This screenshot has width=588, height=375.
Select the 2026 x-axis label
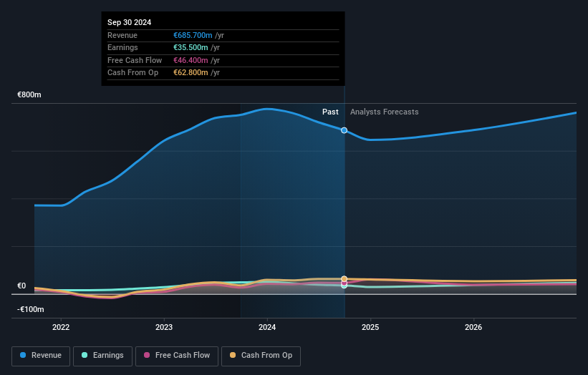click(473, 327)
